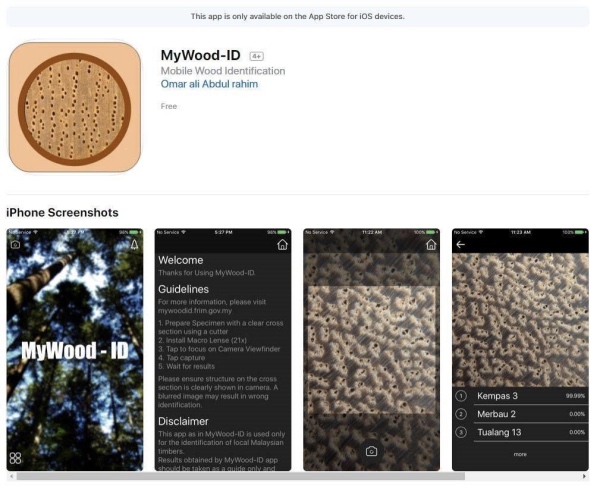Click the MyWood-ID app title

(x=201, y=55)
